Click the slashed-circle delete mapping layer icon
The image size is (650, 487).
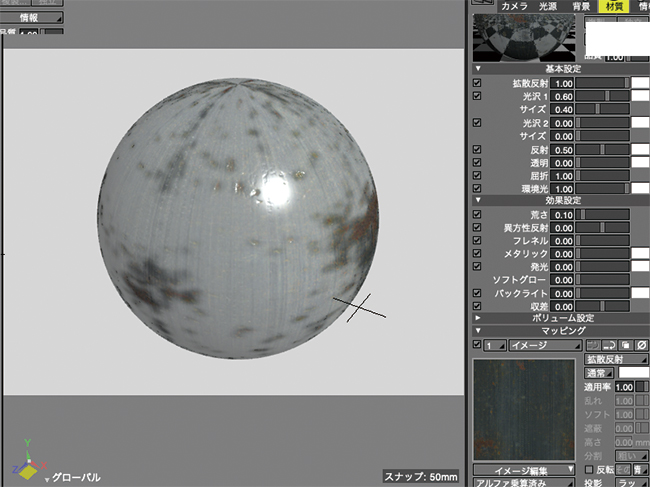pos(641,345)
